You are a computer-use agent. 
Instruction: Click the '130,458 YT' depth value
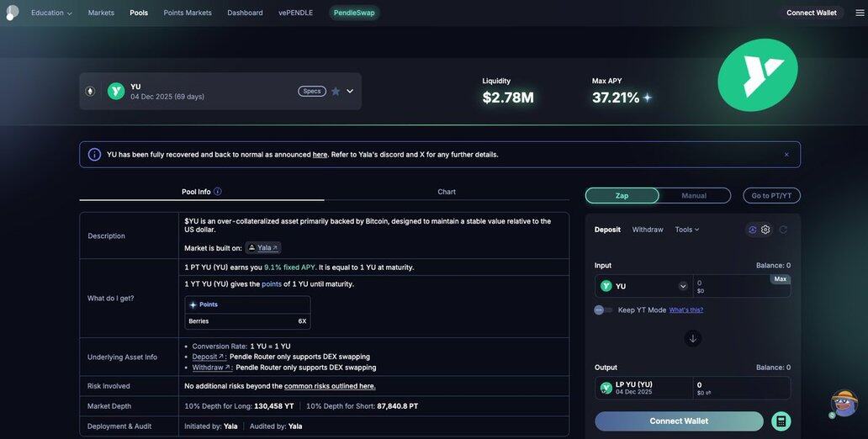coord(274,406)
